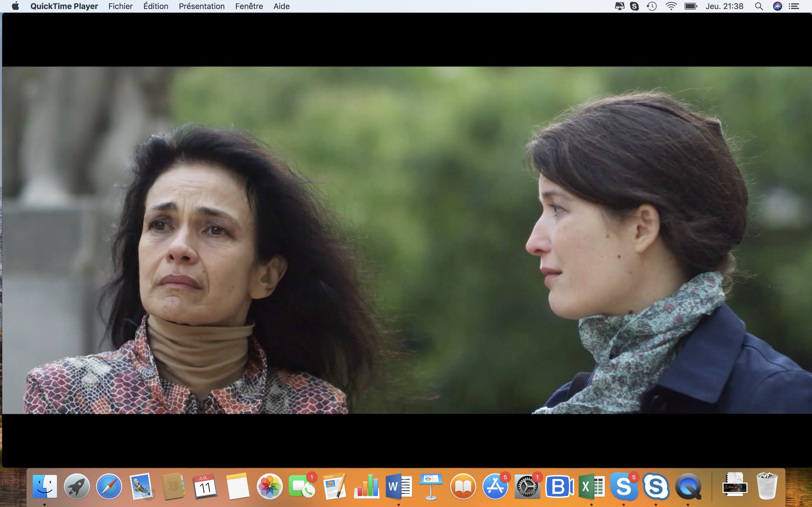Launch Siri from the menu bar

pyautogui.click(x=777, y=6)
